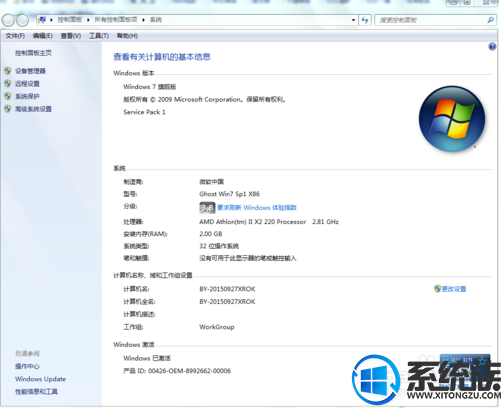Click the 3.8 experience index rating badge
This screenshot has width=501, height=408.
click(207, 208)
